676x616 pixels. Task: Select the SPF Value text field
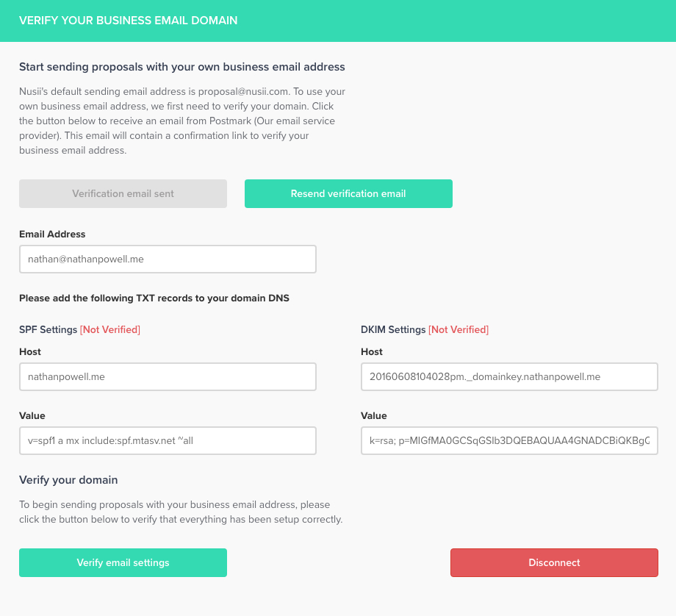168,441
